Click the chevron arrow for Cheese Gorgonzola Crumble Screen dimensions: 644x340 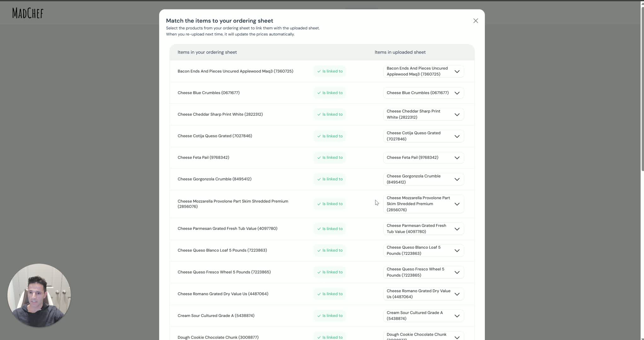(x=457, y=179)
